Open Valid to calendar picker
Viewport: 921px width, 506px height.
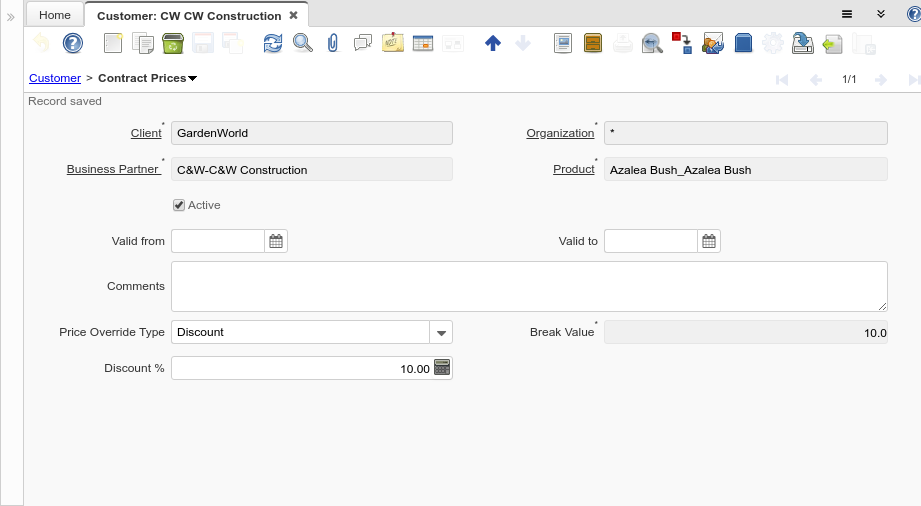click(709, 241)
